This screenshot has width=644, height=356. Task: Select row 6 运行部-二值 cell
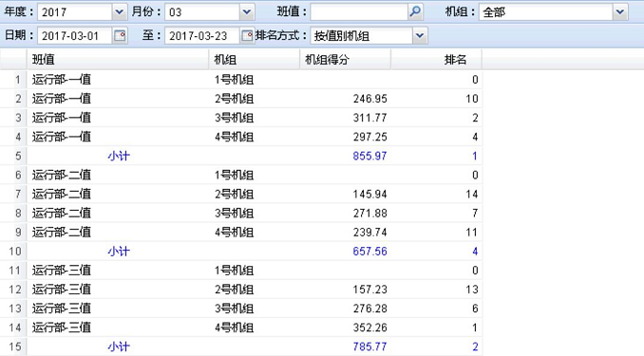[118, 175]
